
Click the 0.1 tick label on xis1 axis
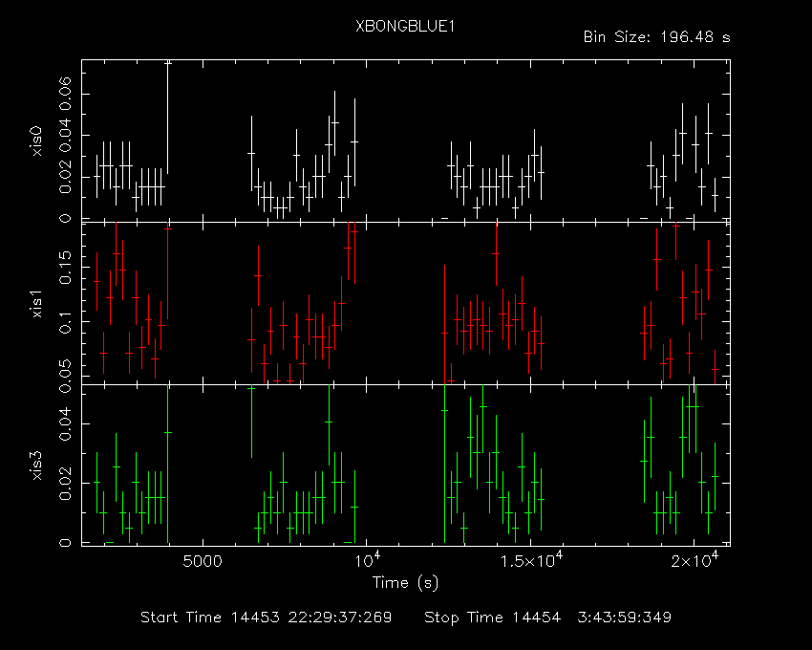pyautogui.click(x=66, y=322)
